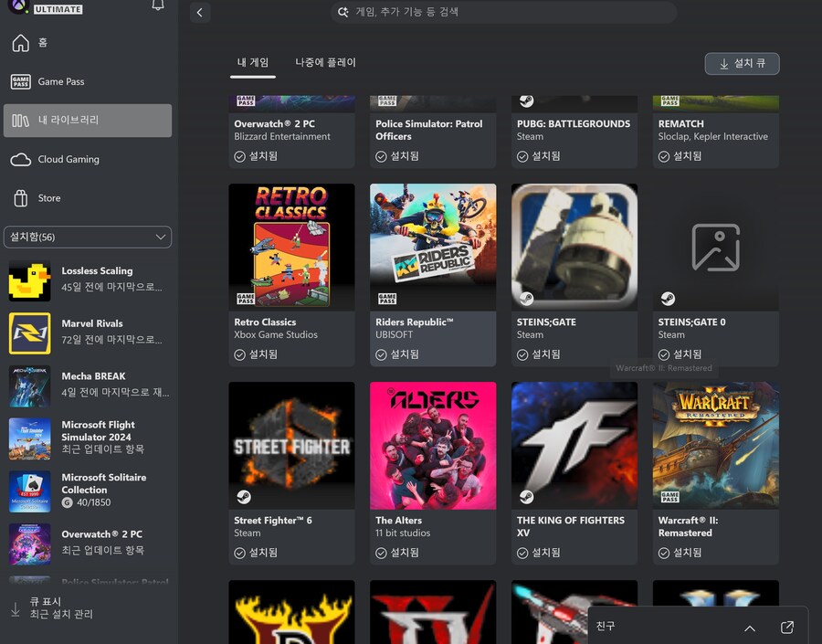Open Lossless Scaling duck icon
This screenshot has width=822, height=644.
tap(30, 281)
